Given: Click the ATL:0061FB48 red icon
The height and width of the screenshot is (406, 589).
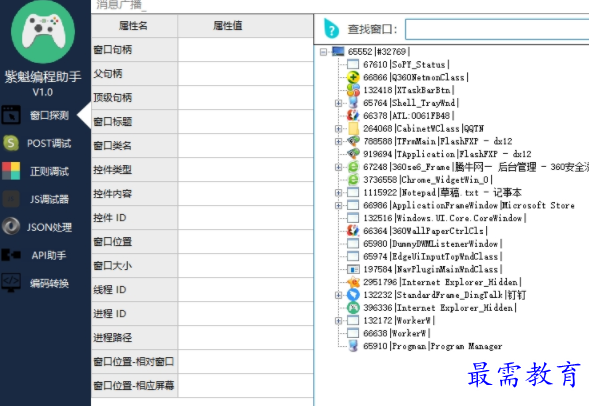Looking at the screenshot, I should tap(353, 115).
